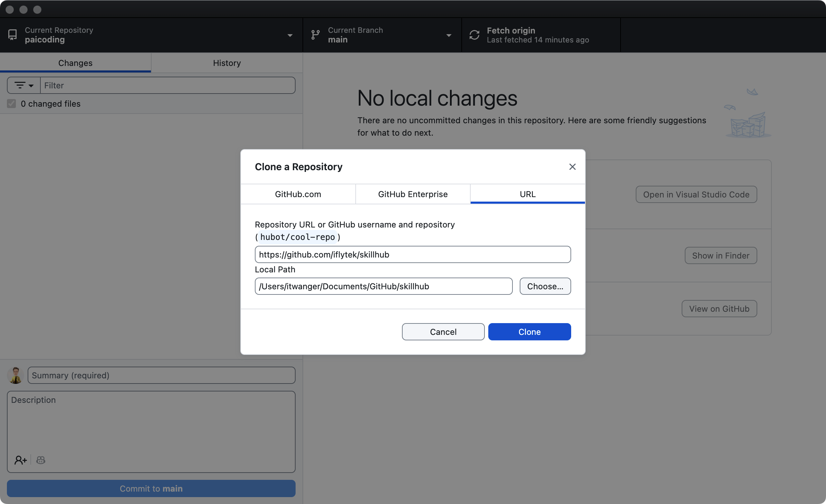This screenshot has width=826, height=504.
Task: Click the Local Path text field
Action: pyautogui.click(x=383, y=286)
